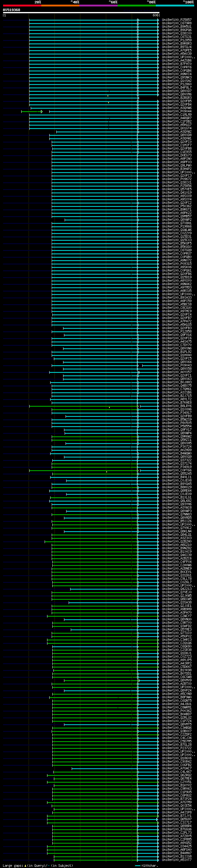Click the query end position 606
Viewport: 197px width, 868px height.
pos(155,15)
